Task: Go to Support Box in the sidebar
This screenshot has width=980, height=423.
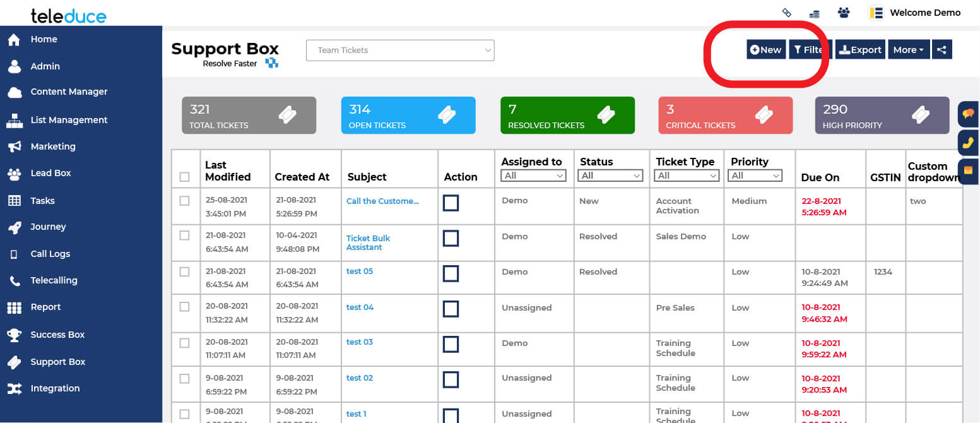Action: tap(57, 361)
